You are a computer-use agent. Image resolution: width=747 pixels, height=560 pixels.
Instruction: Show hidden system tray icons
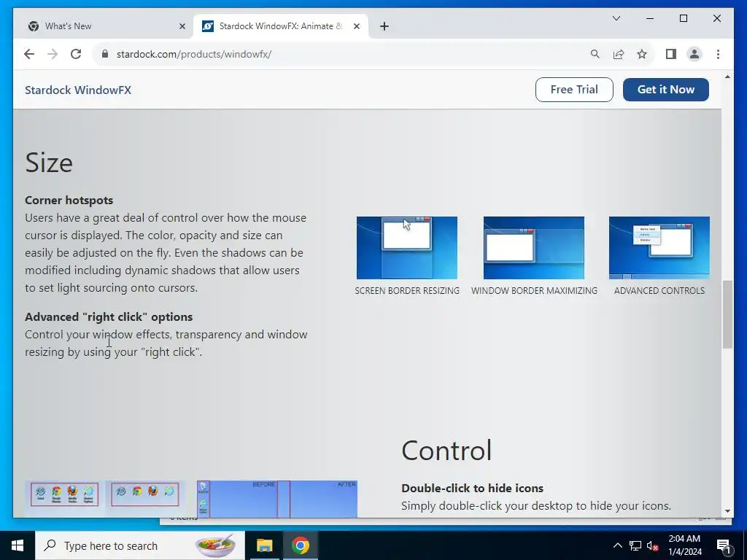coord(617,545)
